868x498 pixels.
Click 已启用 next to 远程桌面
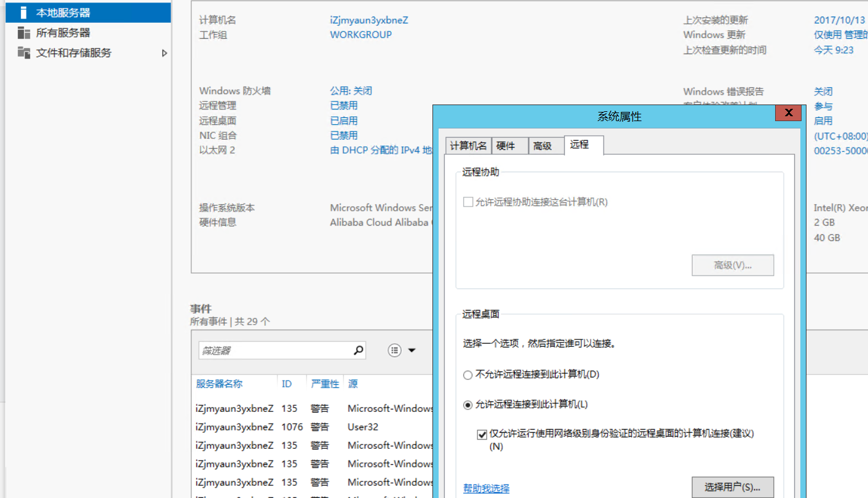(343, 121)
